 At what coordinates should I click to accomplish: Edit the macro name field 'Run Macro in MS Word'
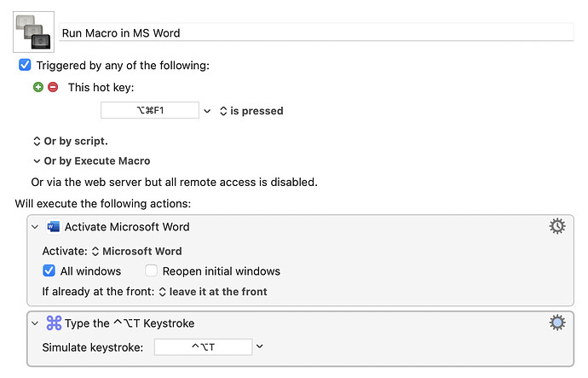click(x=316, y=32)
